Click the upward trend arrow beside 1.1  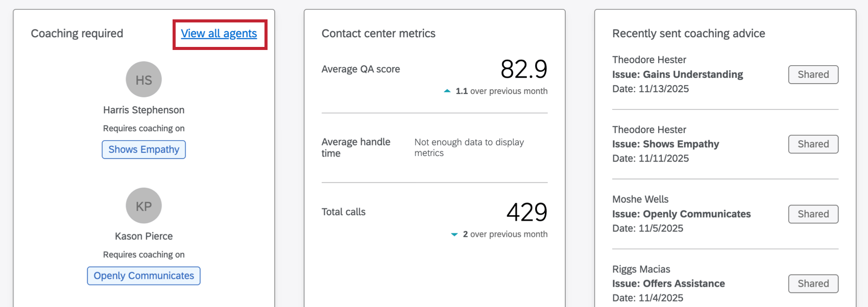point(447,91)
